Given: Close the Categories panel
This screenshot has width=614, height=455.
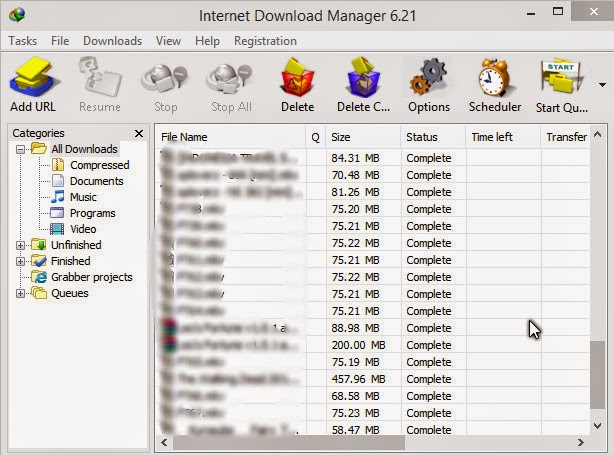Looking at the screenshot, I should pyautogui.click(x=139, y=134).
